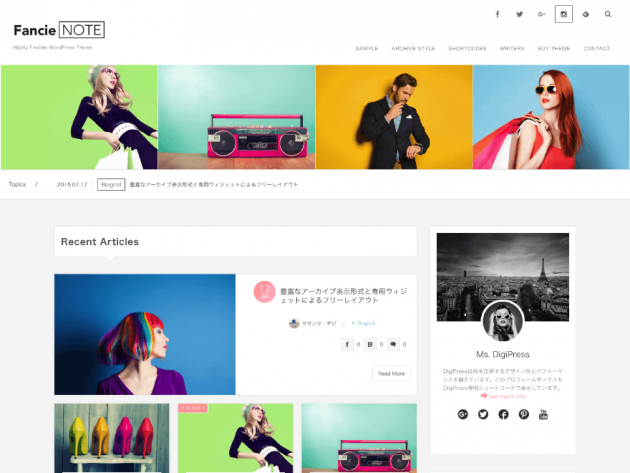Open the featured article title in Recent Articles
The image size is (630, 473).
click(x=344, y=295)
